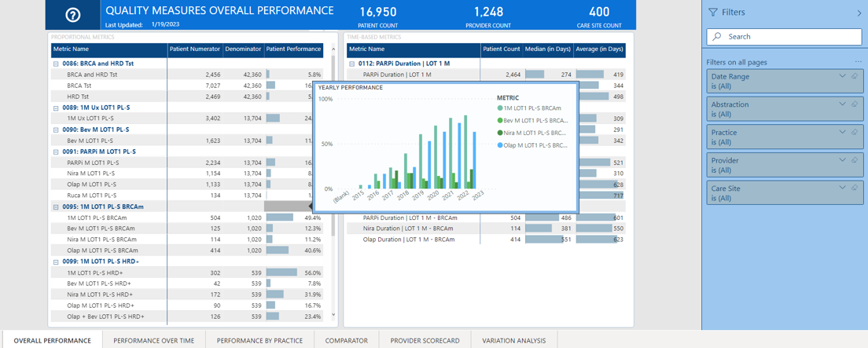
Task: Sort by the Patient Numerator column header
Action: 194,49
